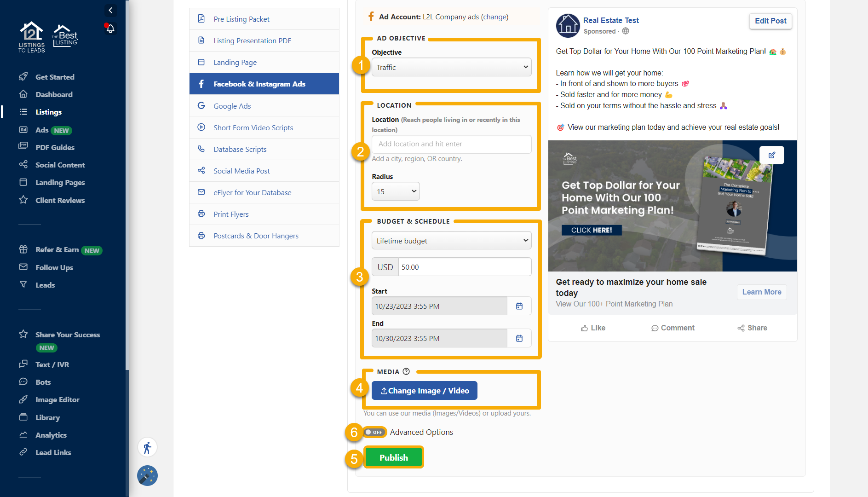The image size is (868, 497).
Task: Click the change link next to Ad Account
Action: tap(494, 17)
